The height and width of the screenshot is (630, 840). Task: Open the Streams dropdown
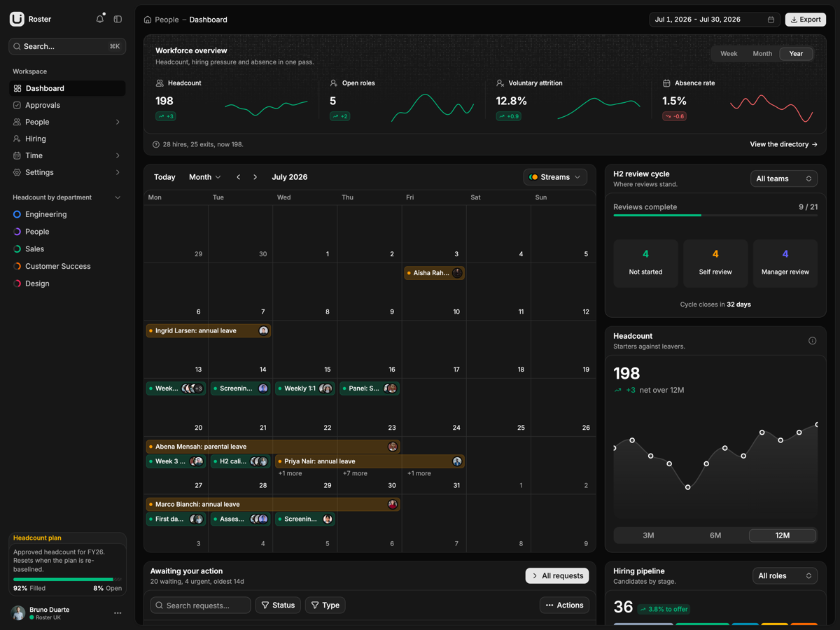555,177
